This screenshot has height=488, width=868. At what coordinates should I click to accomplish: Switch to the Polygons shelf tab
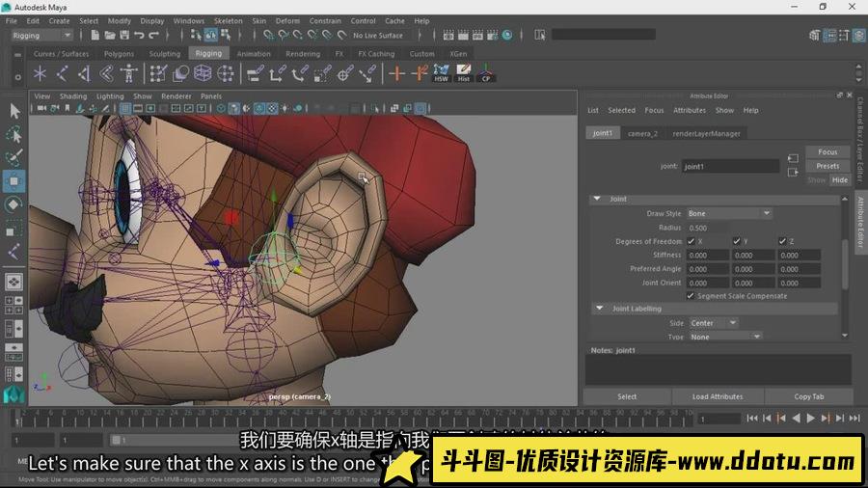point(119,54)
